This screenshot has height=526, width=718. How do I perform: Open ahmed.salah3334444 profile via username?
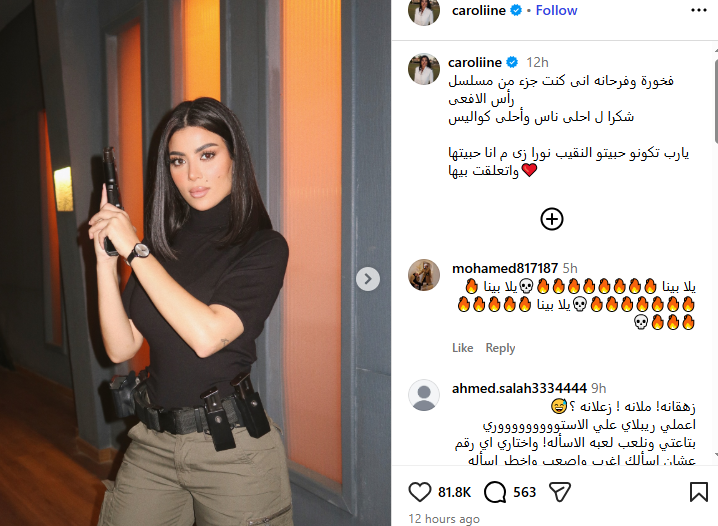coord(519,388)
